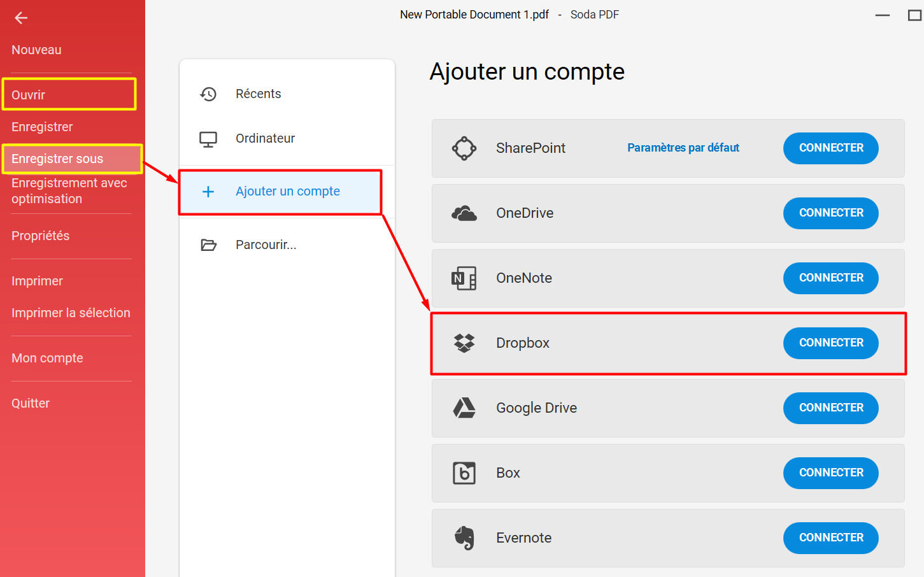Open Propriétés

(x=40, y=236)
